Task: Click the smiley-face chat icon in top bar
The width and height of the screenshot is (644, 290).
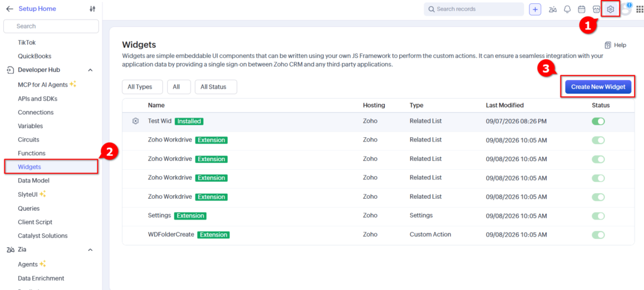Action: click(x=596, y=9)
